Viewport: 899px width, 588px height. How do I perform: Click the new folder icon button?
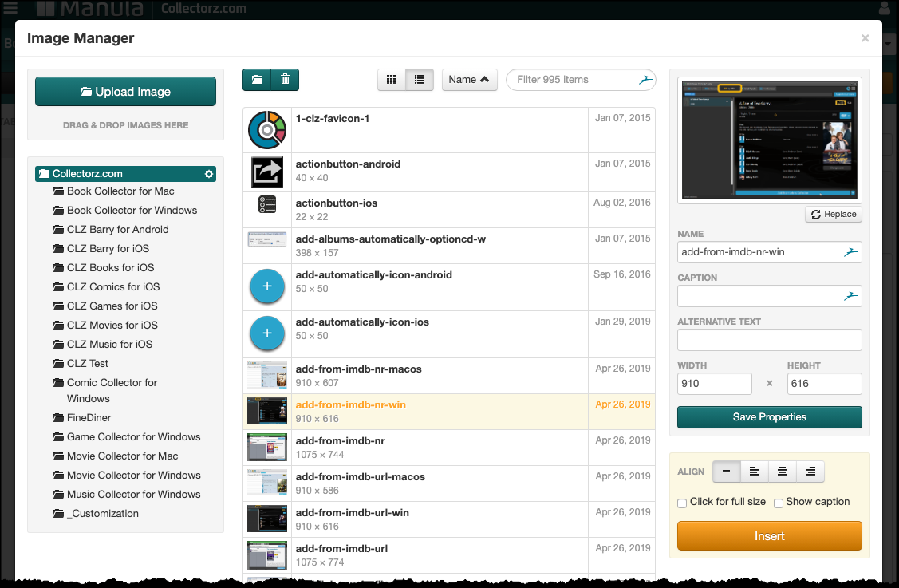(x=257, y=80)
